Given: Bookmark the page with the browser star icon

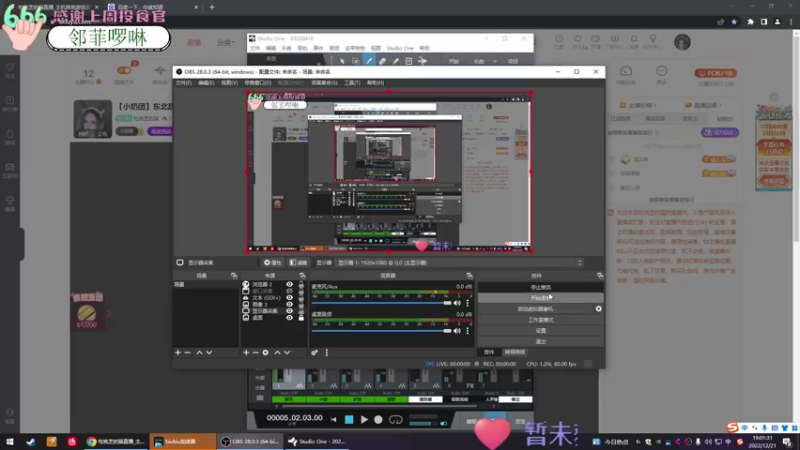Looking at the screenshot, I should [734, 22].
